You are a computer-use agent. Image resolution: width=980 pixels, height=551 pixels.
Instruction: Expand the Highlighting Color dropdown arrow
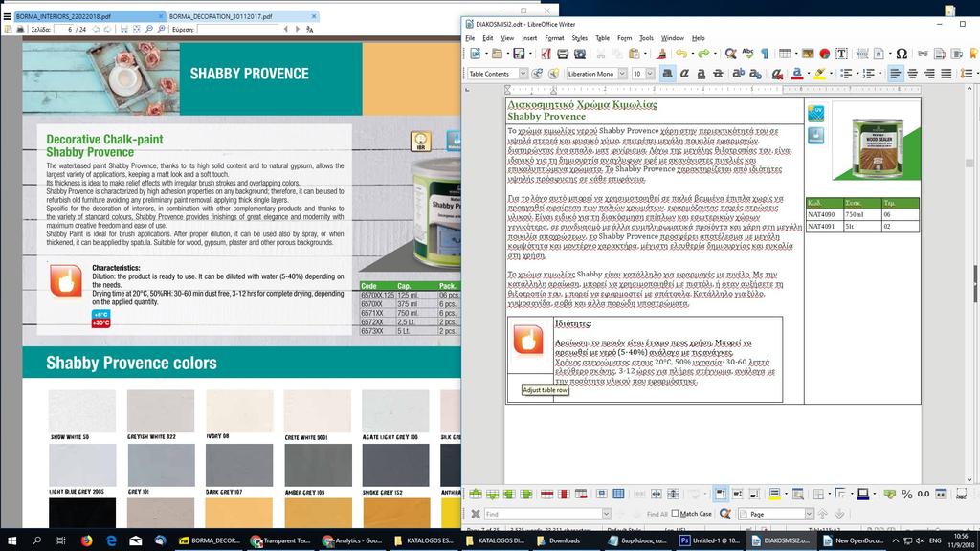click(x=830, y=74)
